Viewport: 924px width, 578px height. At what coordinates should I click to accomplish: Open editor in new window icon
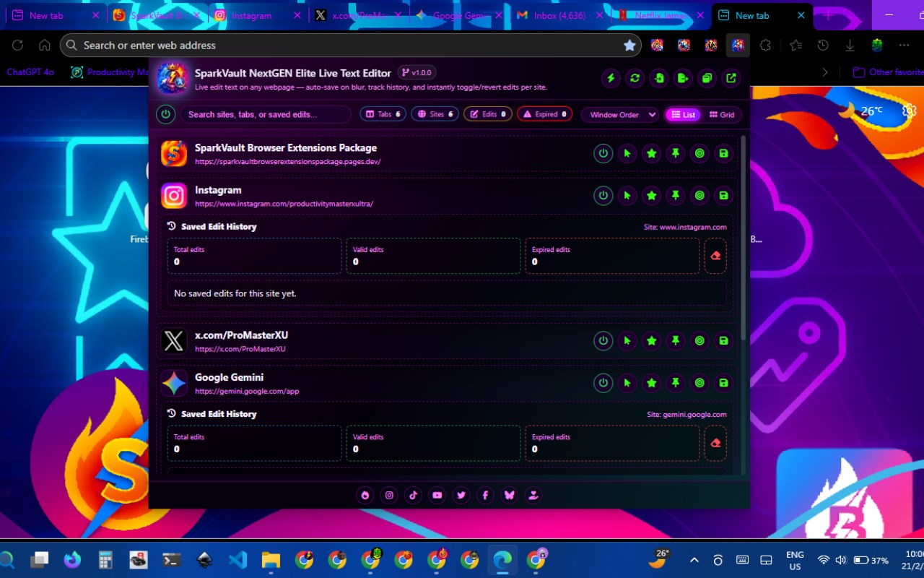[731, 78]
